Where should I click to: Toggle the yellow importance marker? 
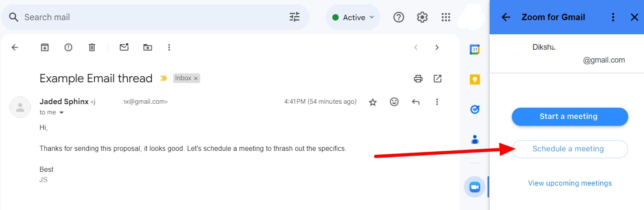(163, 78)
